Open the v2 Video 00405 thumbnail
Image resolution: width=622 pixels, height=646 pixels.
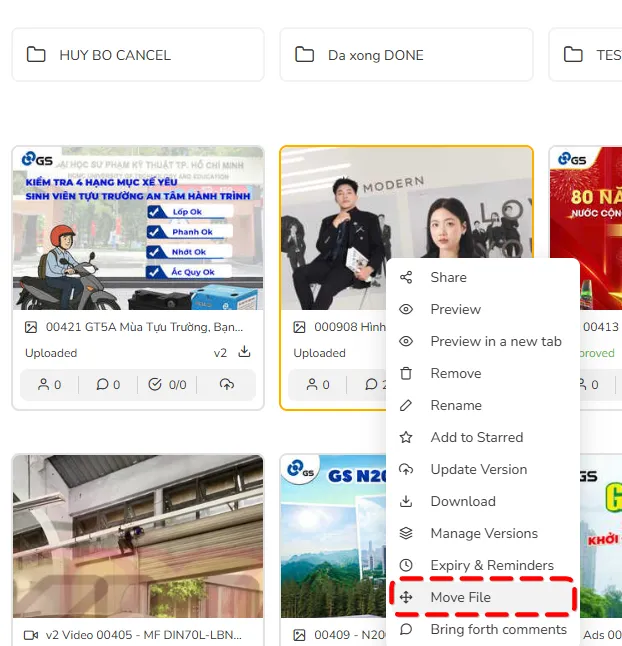138,536
